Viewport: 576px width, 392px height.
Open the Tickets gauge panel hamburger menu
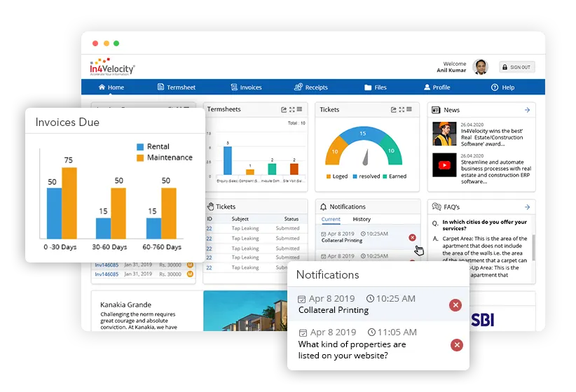411,110
